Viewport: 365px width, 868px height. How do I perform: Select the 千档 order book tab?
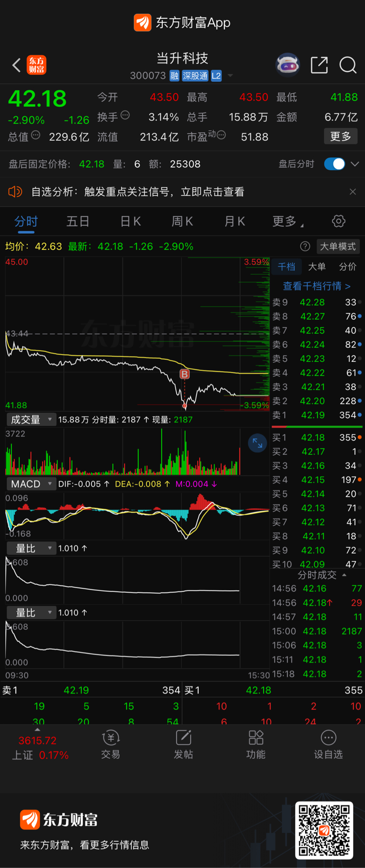[287, 267]
